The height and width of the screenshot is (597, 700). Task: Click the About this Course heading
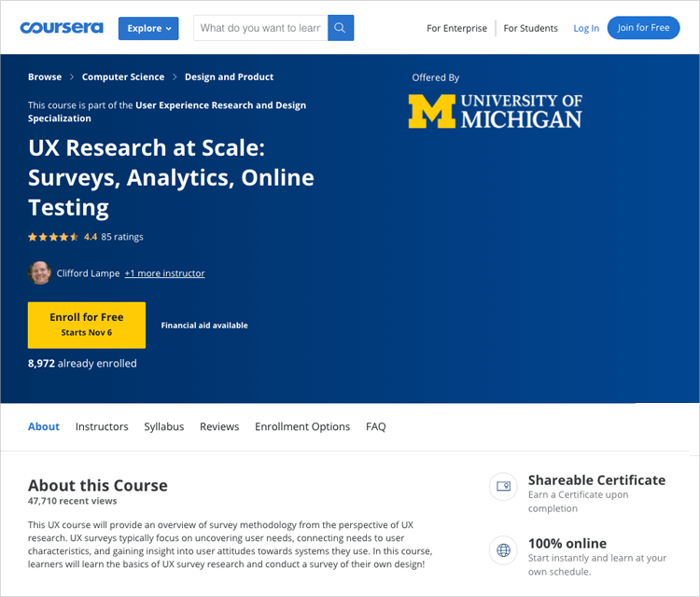(98, 485)
